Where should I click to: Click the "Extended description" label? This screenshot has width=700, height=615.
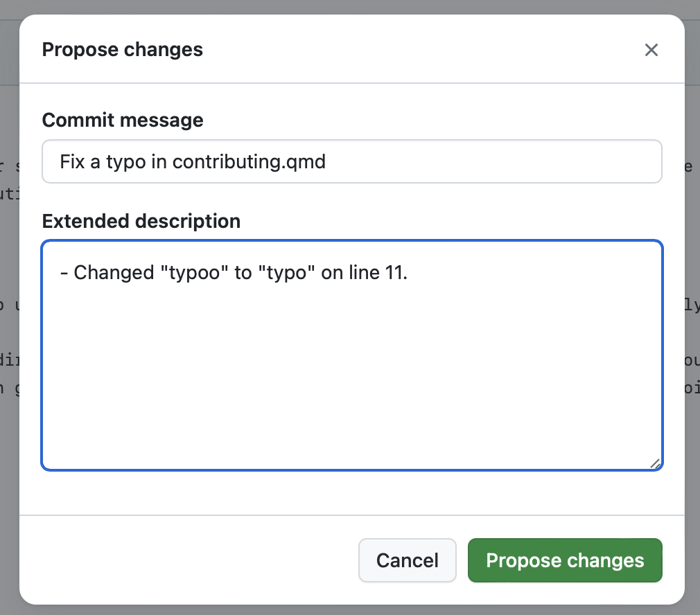pos(141,221)
